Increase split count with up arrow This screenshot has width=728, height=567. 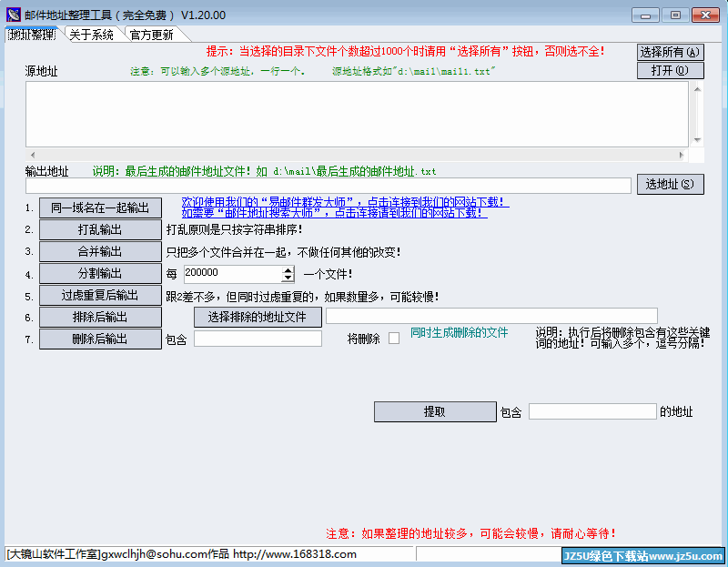(x=288, y=270)
